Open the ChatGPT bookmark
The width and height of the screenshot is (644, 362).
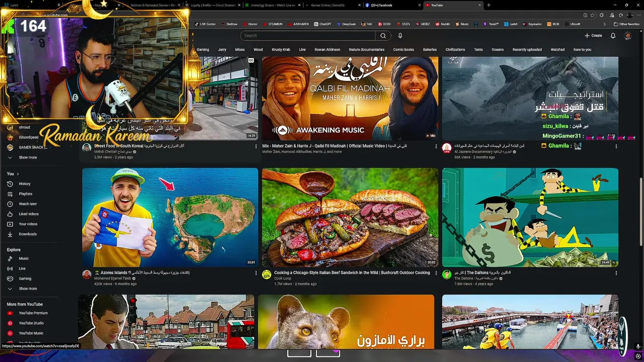323,24
